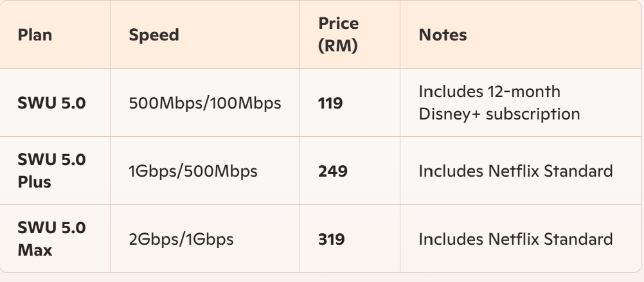Image resolution: width=644 pixels, height=282 pixels.
Task: Click Netflix Standard note for Max plan
Action: 515,240
